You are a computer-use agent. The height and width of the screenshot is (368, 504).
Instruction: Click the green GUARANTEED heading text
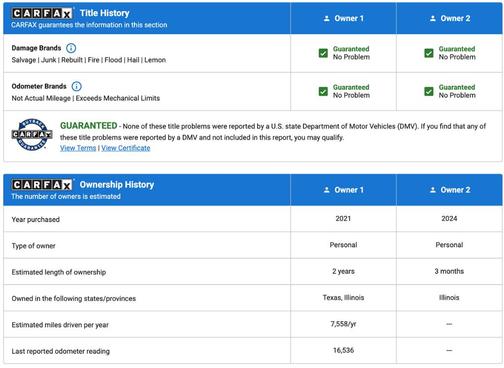pyautogui.click(x=89, y=126)
